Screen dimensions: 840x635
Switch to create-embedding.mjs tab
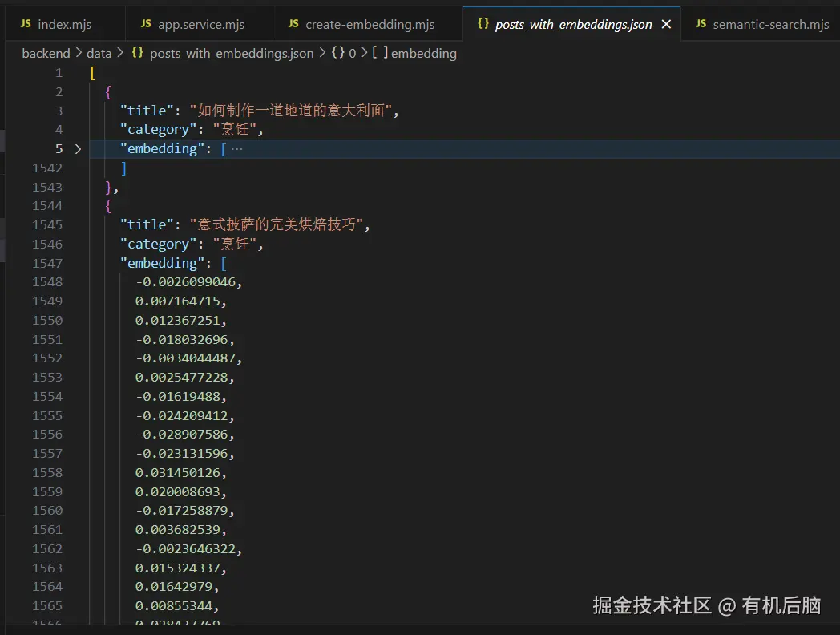click(x=368, y=24)
